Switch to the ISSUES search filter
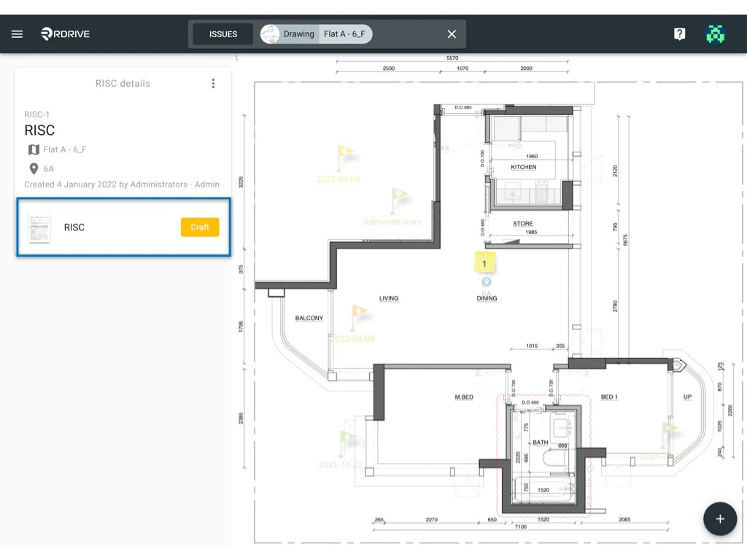Viewport: 747px width, 560px height. [x=222, y=34]
